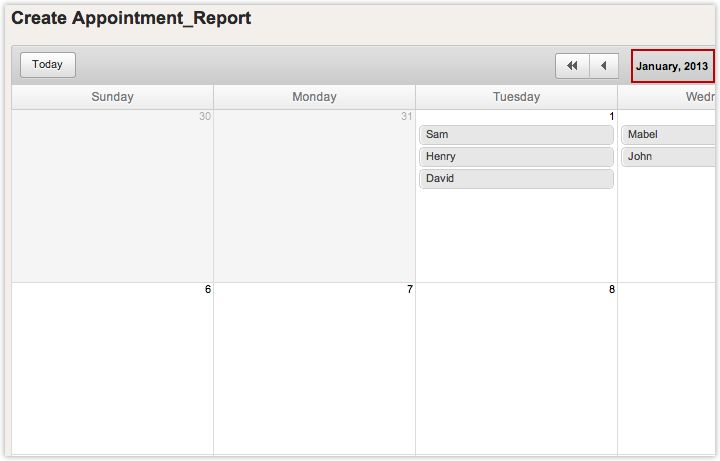Open the Sam appointment

(x=515, y=135)
